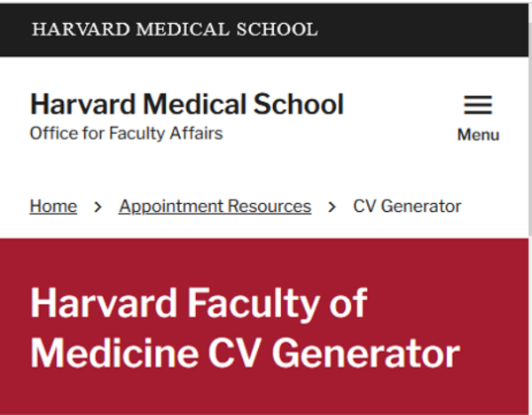Click the word SCHOOL in the top wordmark
Screen dimensions: 532x415
coord(277,29)
